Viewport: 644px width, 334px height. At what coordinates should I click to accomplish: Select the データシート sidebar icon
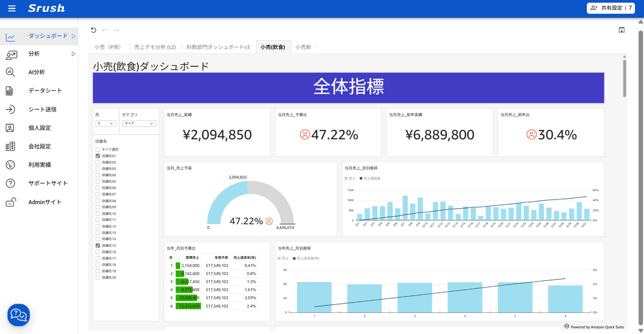pyautogui.click(x=11, y=91)
